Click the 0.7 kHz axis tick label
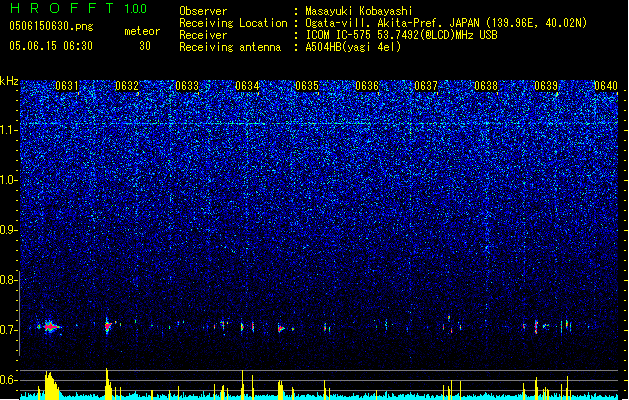Image resolution: width=629 pixels, height=400 pixels. pos(9,330)
